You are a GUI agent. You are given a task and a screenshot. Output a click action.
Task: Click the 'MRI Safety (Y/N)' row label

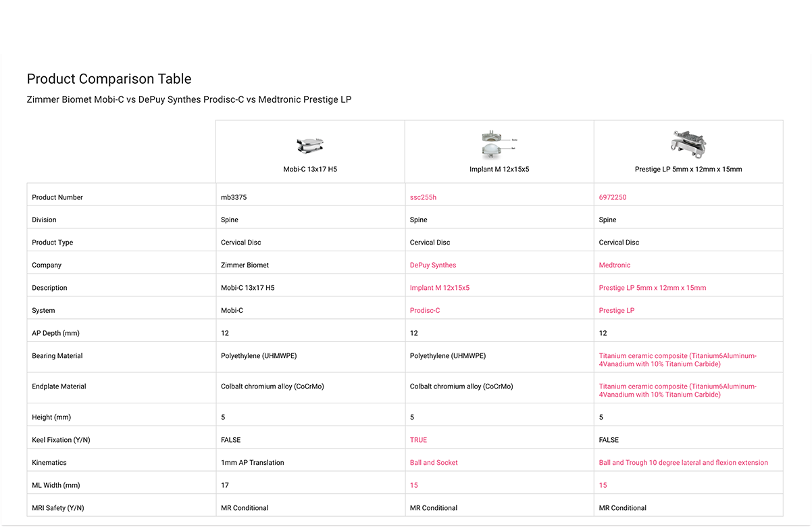click(x=58, y=508)
